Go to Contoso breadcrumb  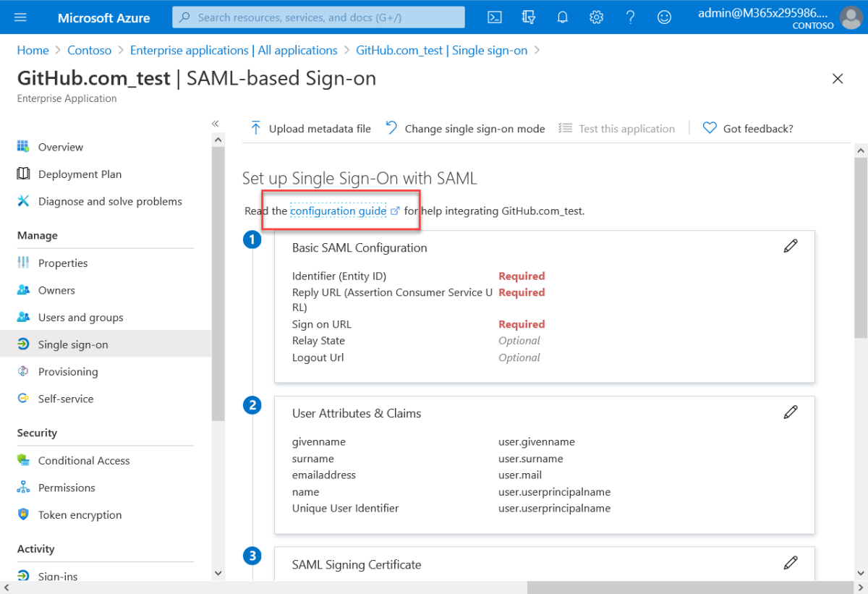point(90,50)
